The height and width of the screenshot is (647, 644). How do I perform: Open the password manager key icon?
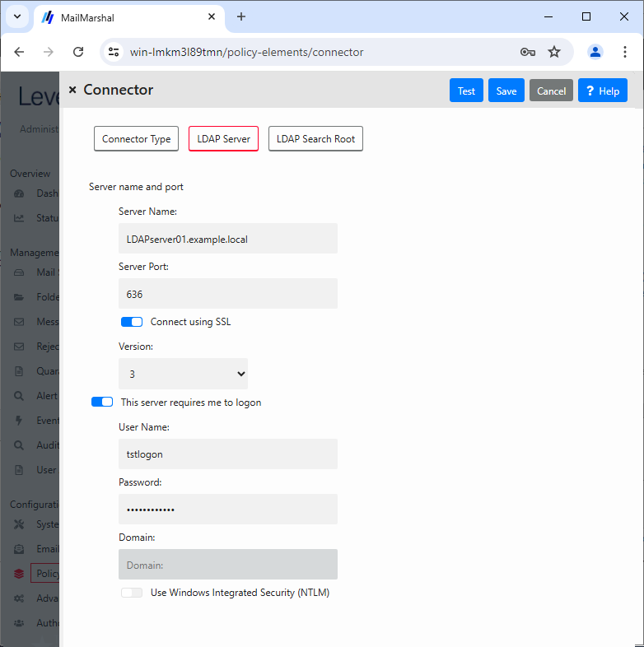(x=528, y=52)
